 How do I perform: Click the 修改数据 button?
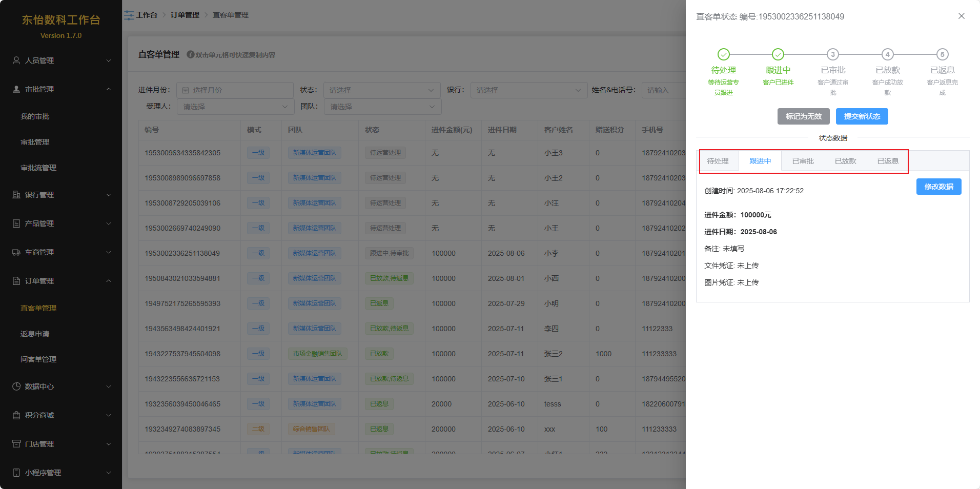tap(938, 187)
